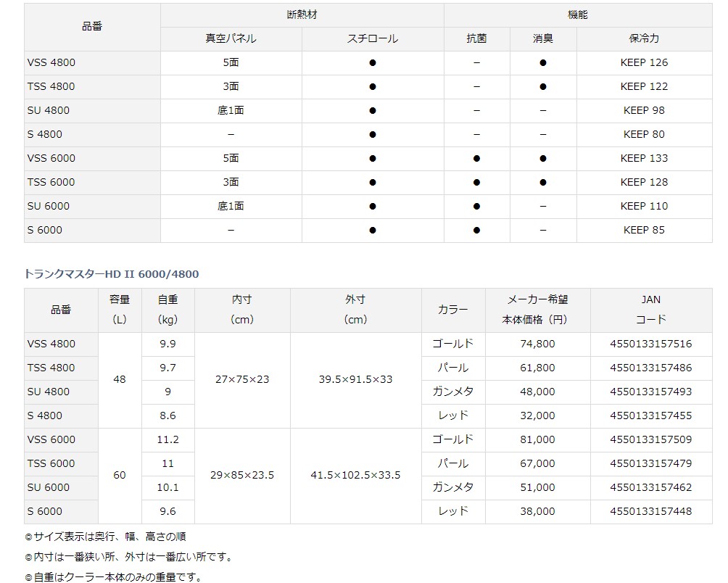Click the 3面 vacuum panel cell for TSS 6000
The width and height of the screenshot is (728, 583).
[x=231, y=183]
